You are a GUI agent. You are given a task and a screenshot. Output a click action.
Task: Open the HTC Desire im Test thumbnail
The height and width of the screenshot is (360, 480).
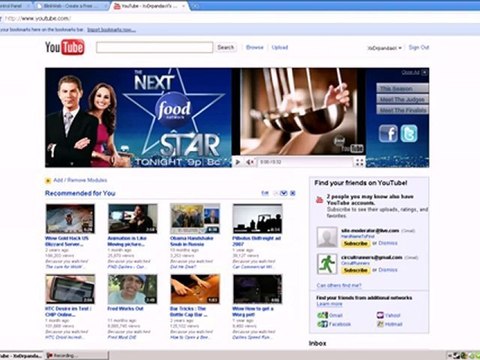[x=70, y=289]
